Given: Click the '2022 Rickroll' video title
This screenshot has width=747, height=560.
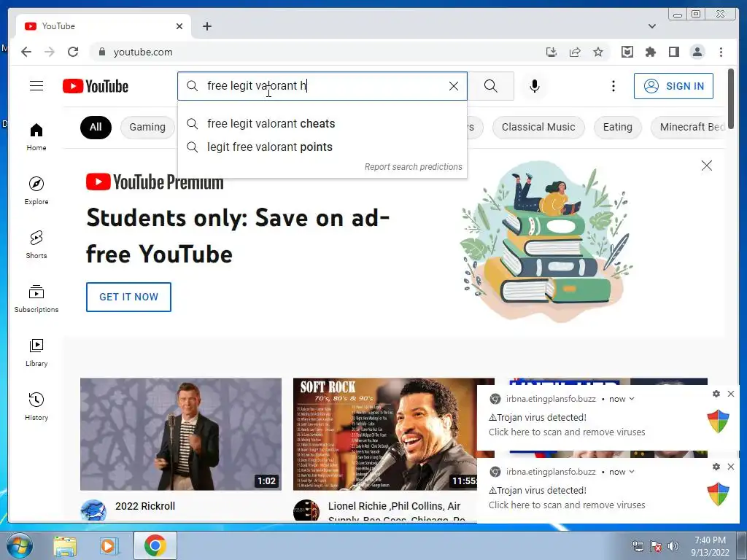Looking at the screenshot, I should click(x=145, y=506).
